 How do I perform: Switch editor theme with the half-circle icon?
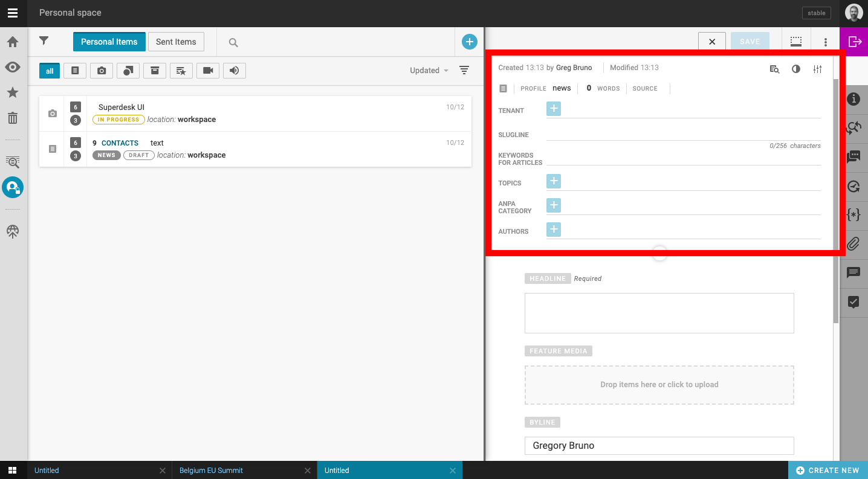pyautogui.click(x=796, y=69)
